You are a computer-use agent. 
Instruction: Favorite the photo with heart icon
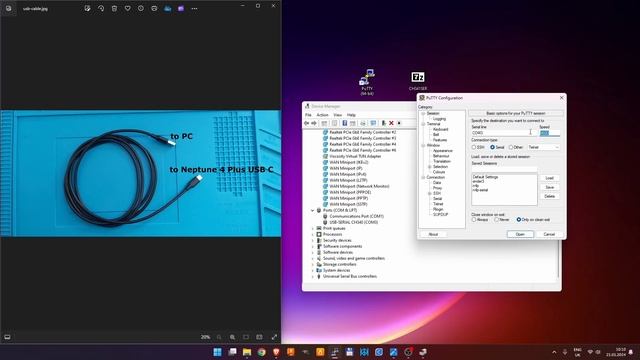127,8
